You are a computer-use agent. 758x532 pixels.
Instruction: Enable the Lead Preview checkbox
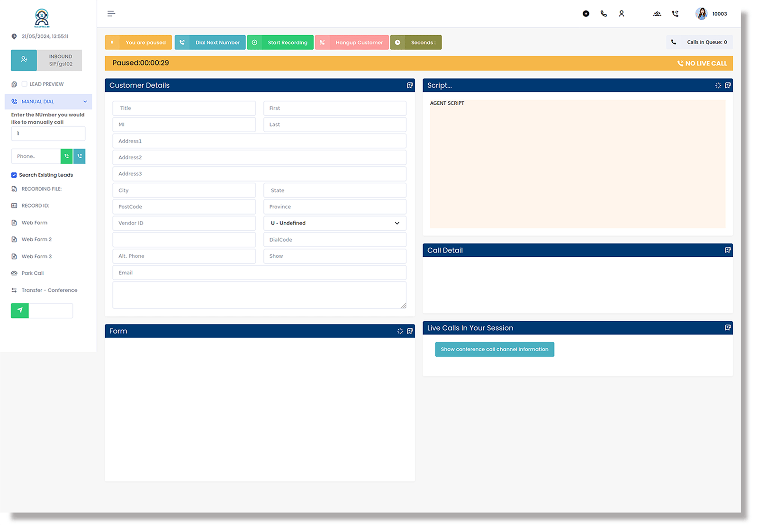tap(24, 84)
